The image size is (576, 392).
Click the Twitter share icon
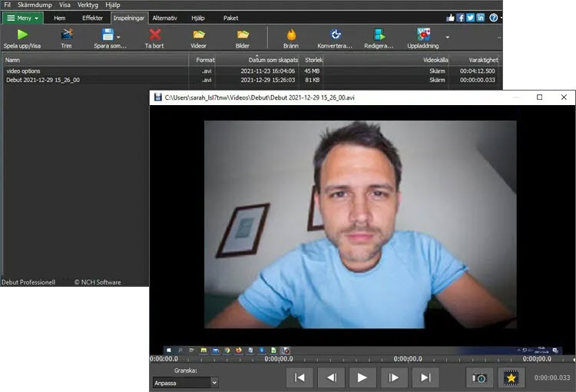(x=471, y=18)
